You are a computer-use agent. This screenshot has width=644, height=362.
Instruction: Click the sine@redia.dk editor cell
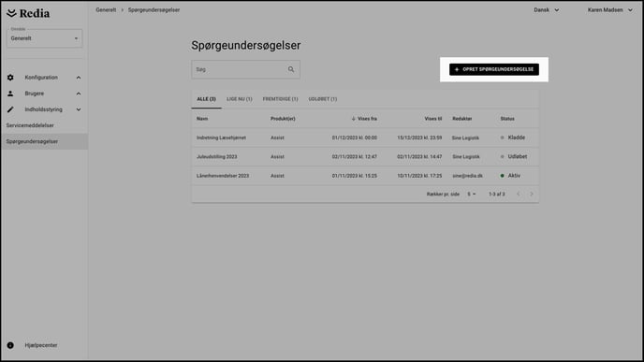467,176
